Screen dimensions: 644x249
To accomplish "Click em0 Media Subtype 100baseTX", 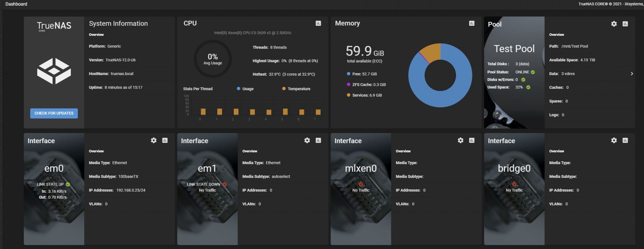I will coord(113,177).
